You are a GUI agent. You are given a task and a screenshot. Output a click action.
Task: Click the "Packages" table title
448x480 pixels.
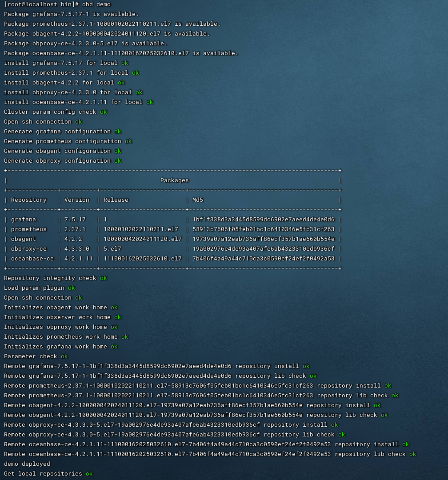pyautogui.click(x=175, y=180)
